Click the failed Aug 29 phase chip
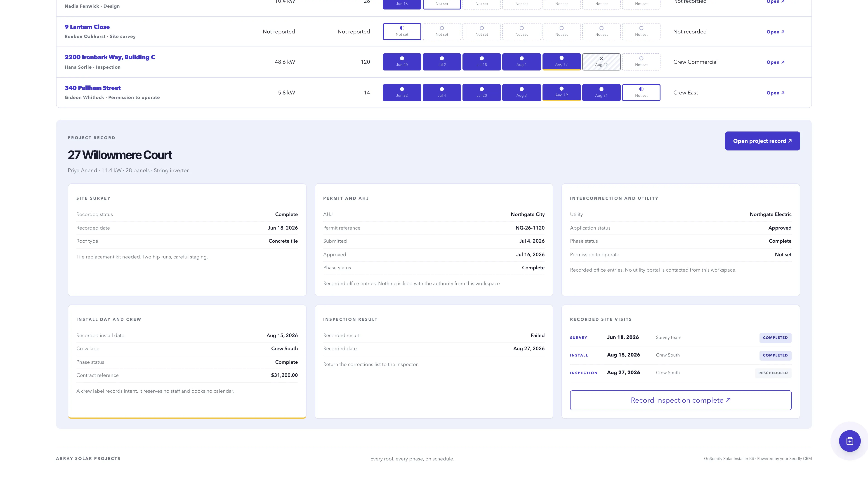 [x=601, y=62]
